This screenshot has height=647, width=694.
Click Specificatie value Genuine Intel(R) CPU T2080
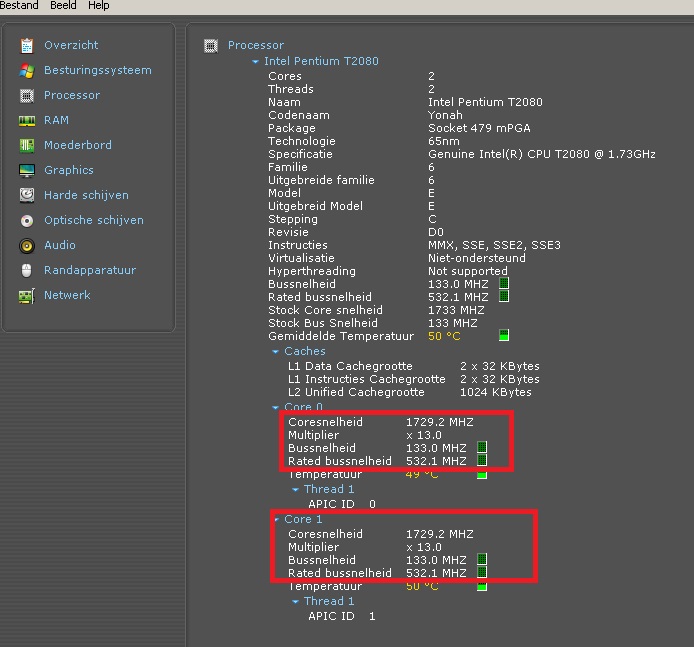point(542,154)
